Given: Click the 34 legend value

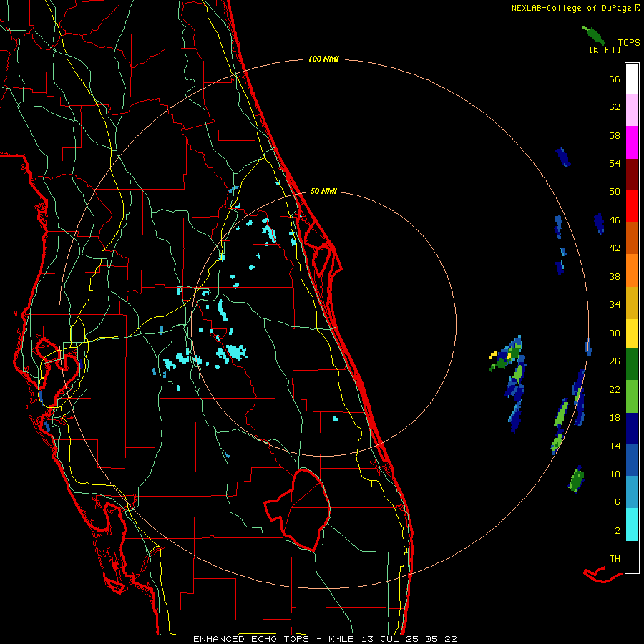Looking at the screenshot, I should coord(615,305).
